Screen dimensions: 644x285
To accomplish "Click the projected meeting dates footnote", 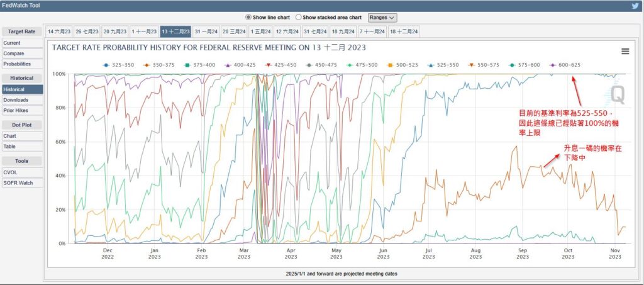I will (341, 274).
